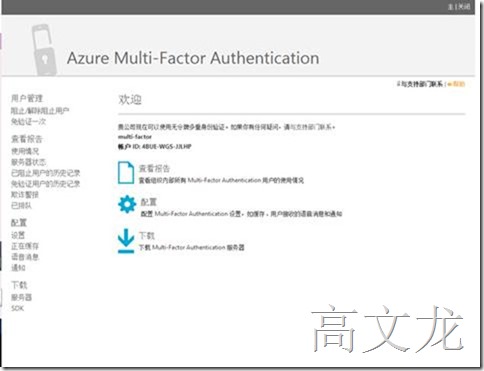Viewport: 484px width, 371px height.
Task: Click the blue gear configuration icon
Action: click(x=127, y=204)
